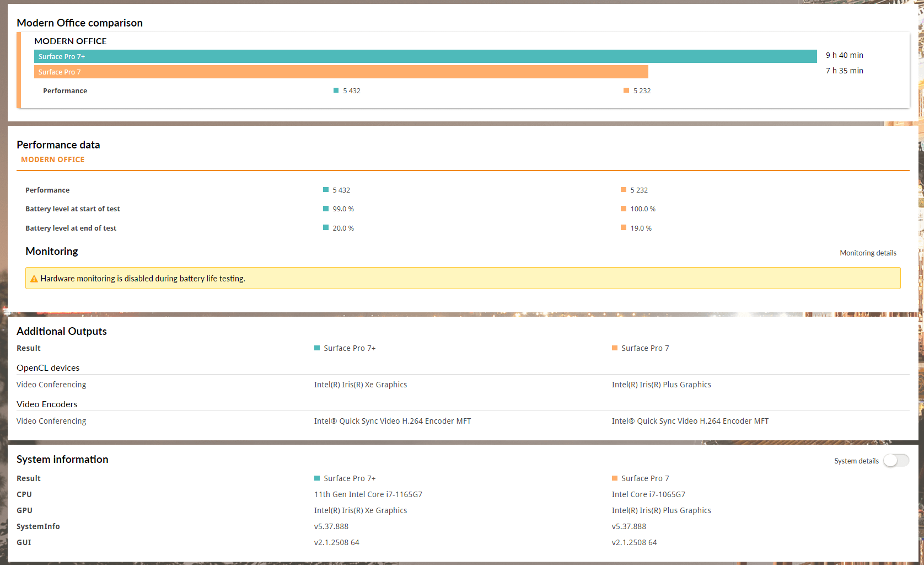Click the warning icon in the monitoring notice

(x=34, y=279)
